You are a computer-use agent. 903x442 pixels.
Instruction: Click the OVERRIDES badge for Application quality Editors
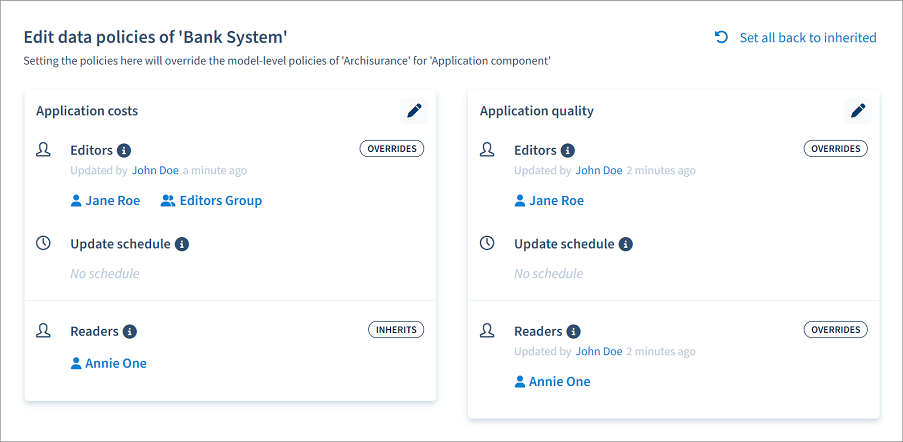(836, 148)
